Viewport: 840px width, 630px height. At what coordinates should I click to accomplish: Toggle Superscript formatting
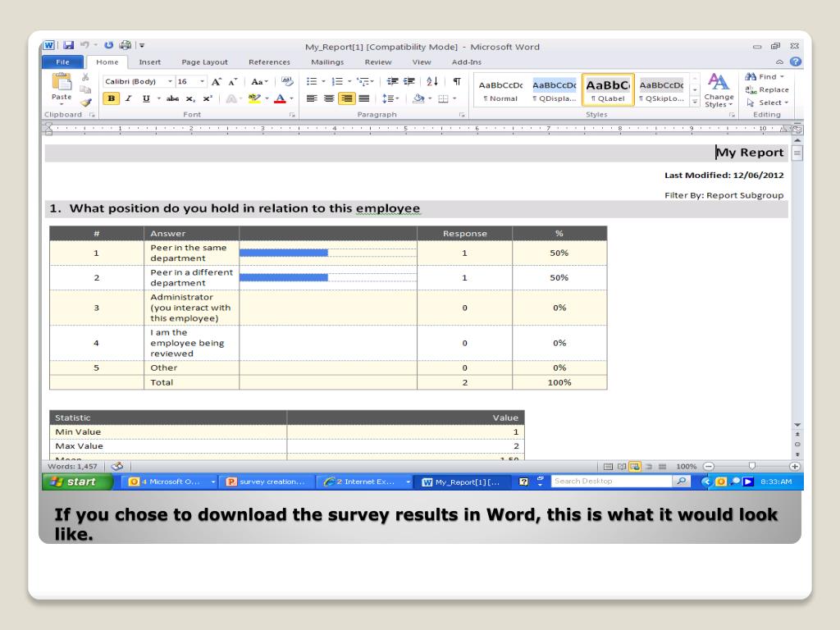click(208, 98)
